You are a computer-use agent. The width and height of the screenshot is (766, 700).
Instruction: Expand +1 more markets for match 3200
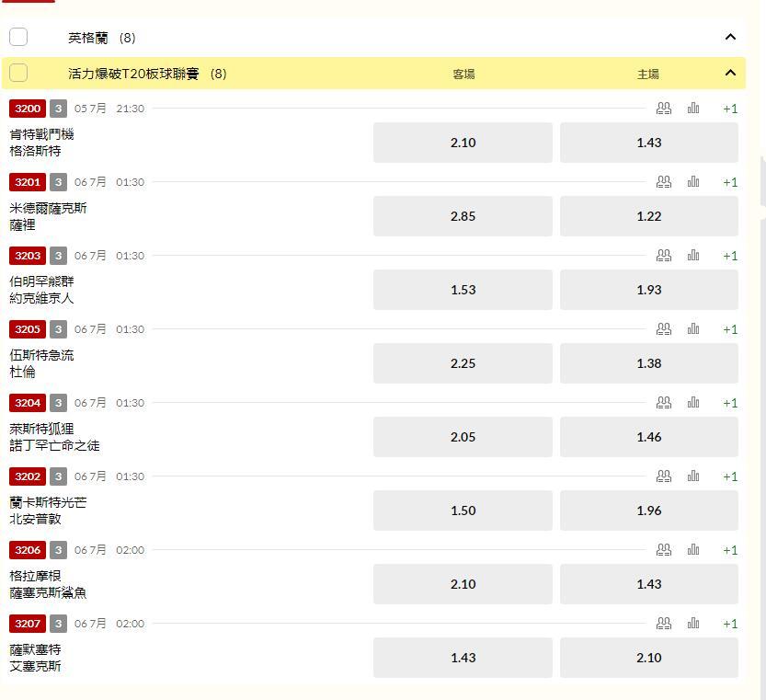(730, 109)
